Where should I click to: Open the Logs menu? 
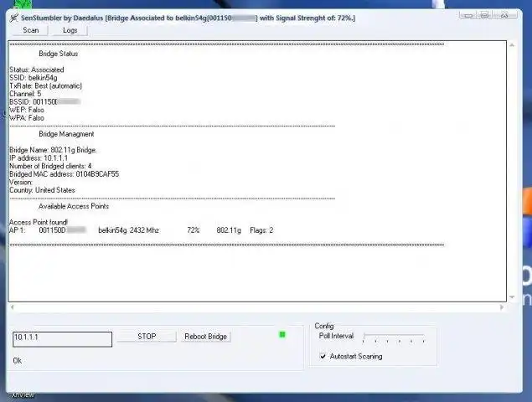click(70, 30)
